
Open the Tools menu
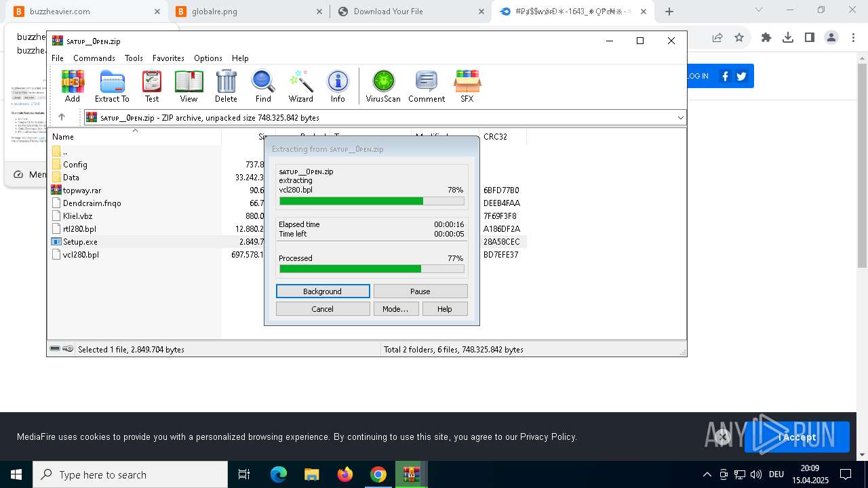[134, 58]
